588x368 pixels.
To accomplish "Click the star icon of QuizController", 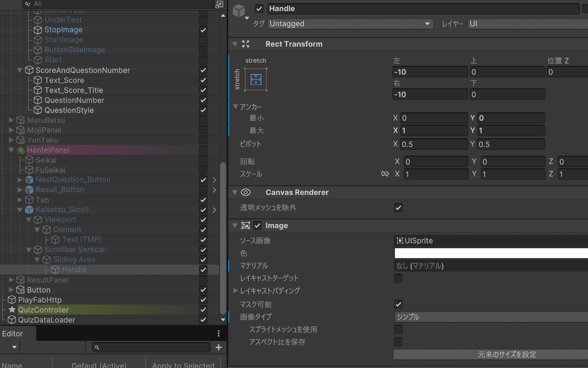I will tap(12, 310).
